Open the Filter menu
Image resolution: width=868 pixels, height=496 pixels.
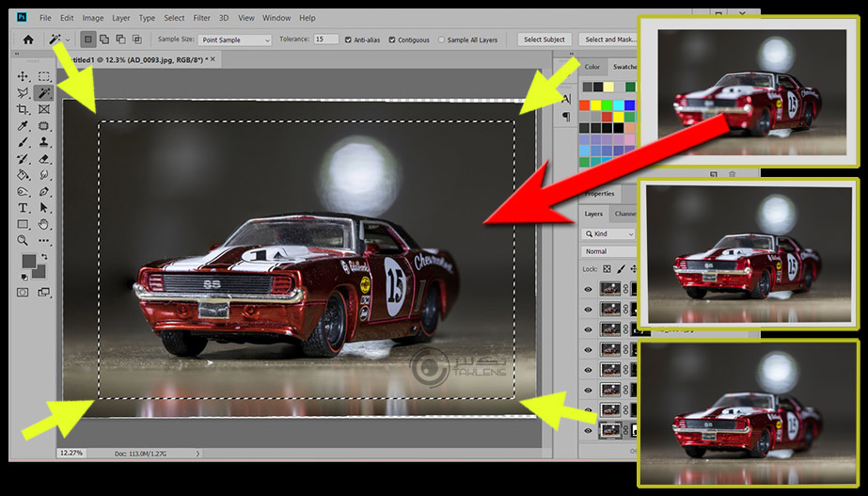click(201, 18)
